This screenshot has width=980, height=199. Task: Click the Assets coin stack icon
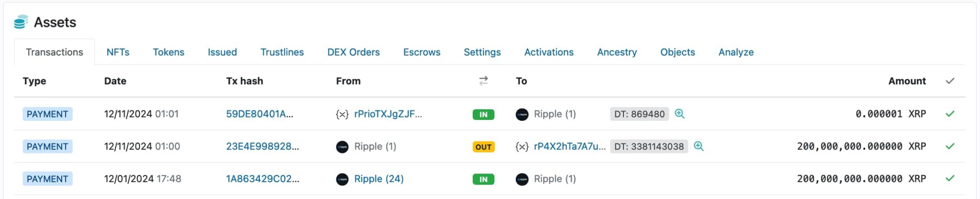click(21, 22)
